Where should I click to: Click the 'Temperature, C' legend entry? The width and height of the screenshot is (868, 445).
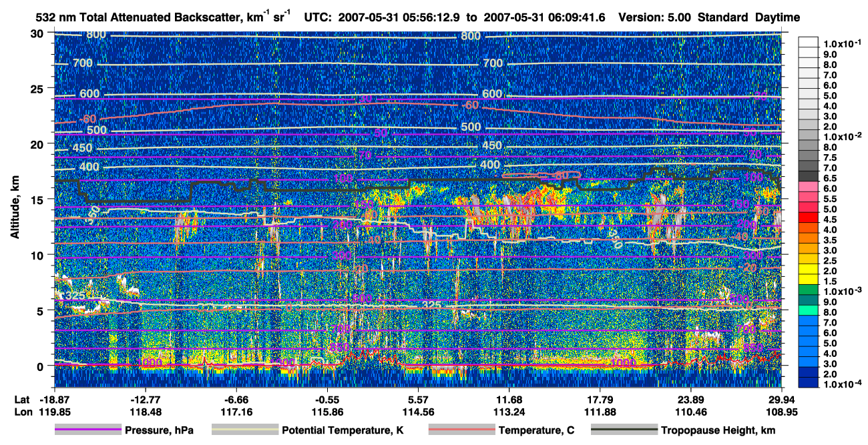pyautogui.click(x=536, y=430)
